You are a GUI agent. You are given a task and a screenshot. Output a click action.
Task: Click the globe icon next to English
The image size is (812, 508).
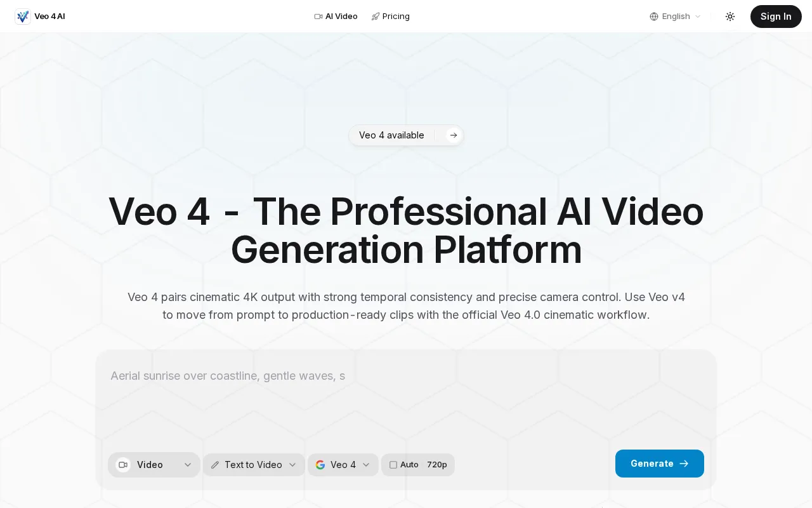(x=654, y=17)
